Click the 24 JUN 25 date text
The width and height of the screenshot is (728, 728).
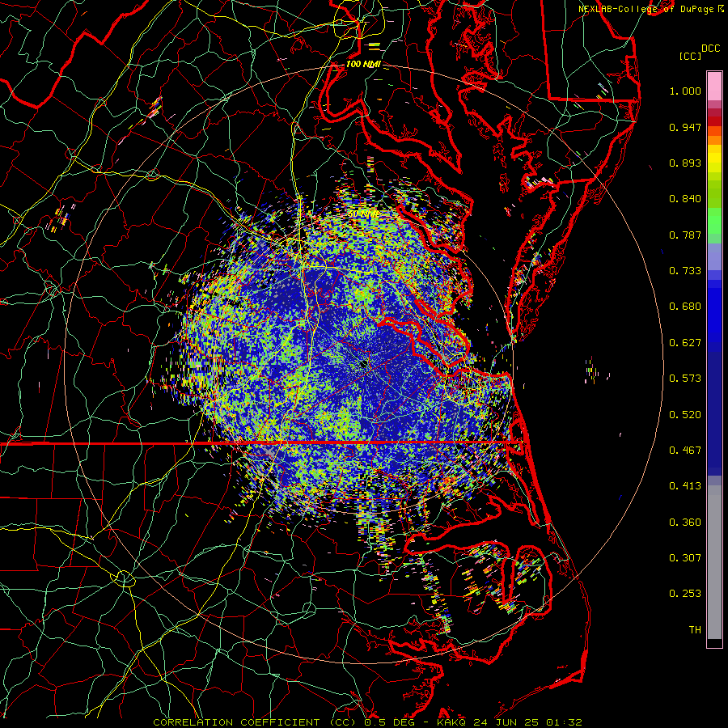pyautogui.click(x=506, y=722)
